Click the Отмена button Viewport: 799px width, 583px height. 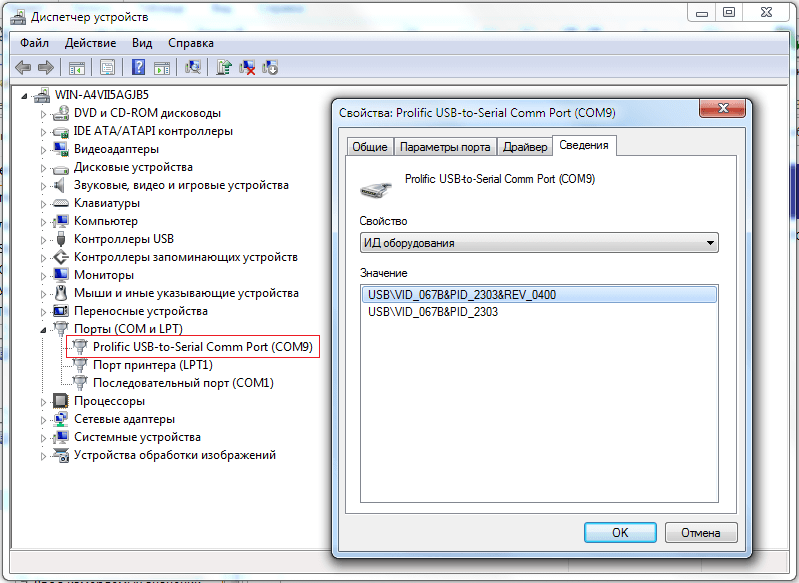click(701, 533)
